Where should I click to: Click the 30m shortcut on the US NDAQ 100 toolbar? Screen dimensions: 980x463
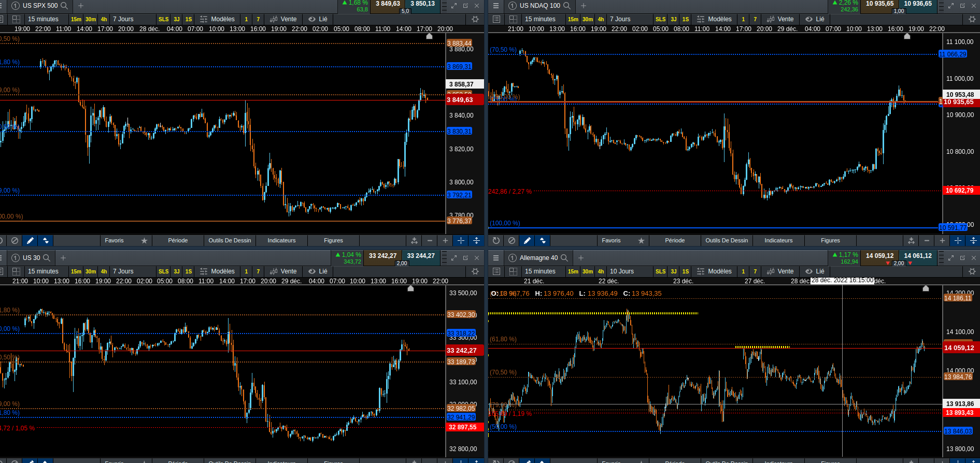(x=588, y=19)
